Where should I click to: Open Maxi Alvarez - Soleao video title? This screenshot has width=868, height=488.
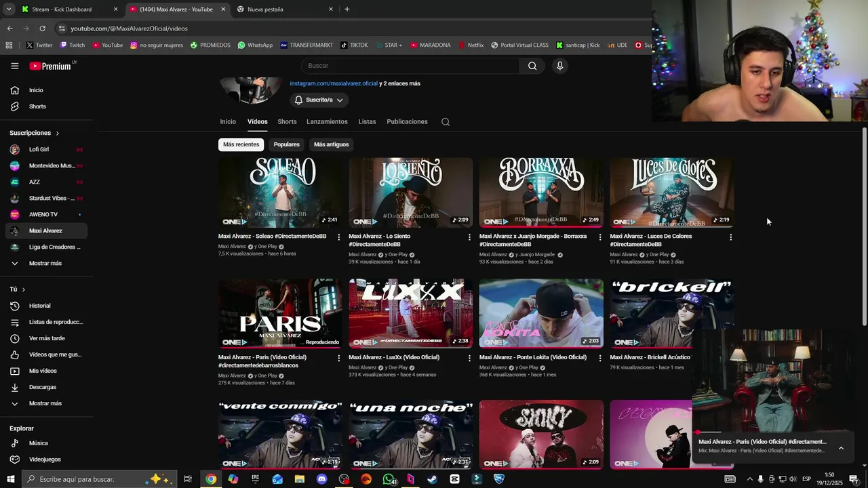(272, 237)
